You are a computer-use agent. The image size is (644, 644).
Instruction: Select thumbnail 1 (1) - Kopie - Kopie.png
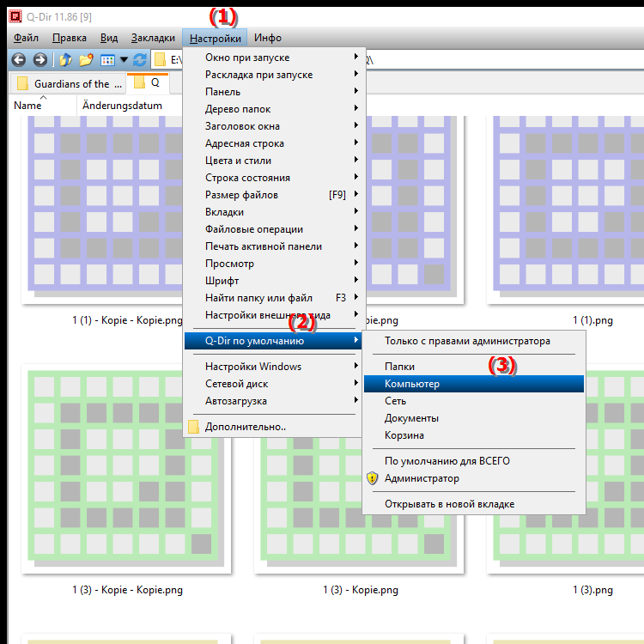click(x=103, y=210)
